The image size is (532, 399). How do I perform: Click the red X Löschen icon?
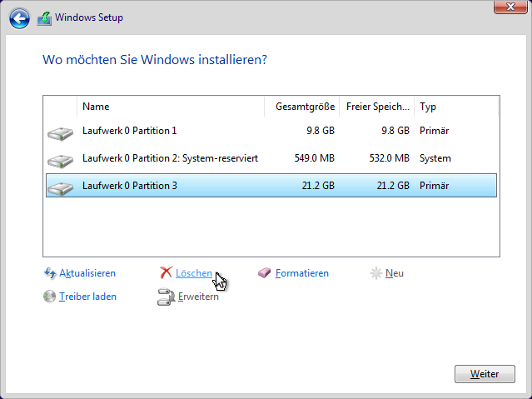tap(166, 272)
